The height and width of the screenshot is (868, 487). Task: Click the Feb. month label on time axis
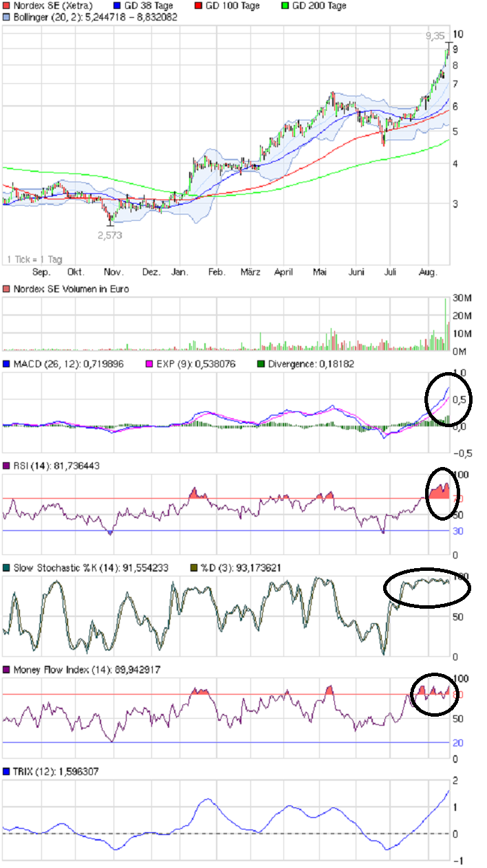tap(217, 272)
